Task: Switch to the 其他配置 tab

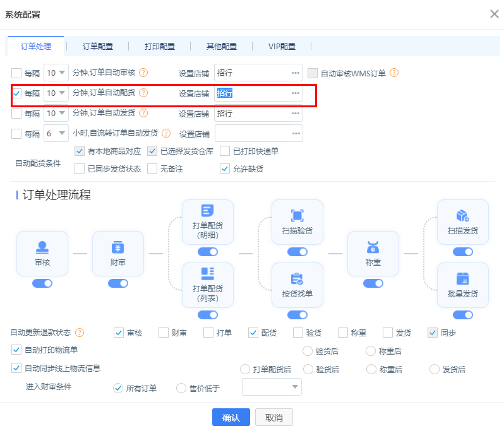Action: pyautogui.click(x=222, y=47)
